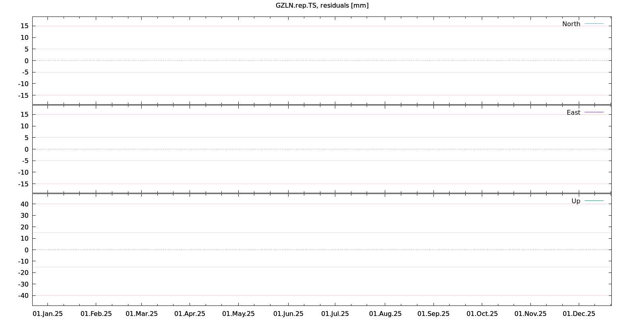The width and height of the screenshot is (644, 322).
Task: Click the 20 tick label on Up axis
Action: click(x=25, y=227)
